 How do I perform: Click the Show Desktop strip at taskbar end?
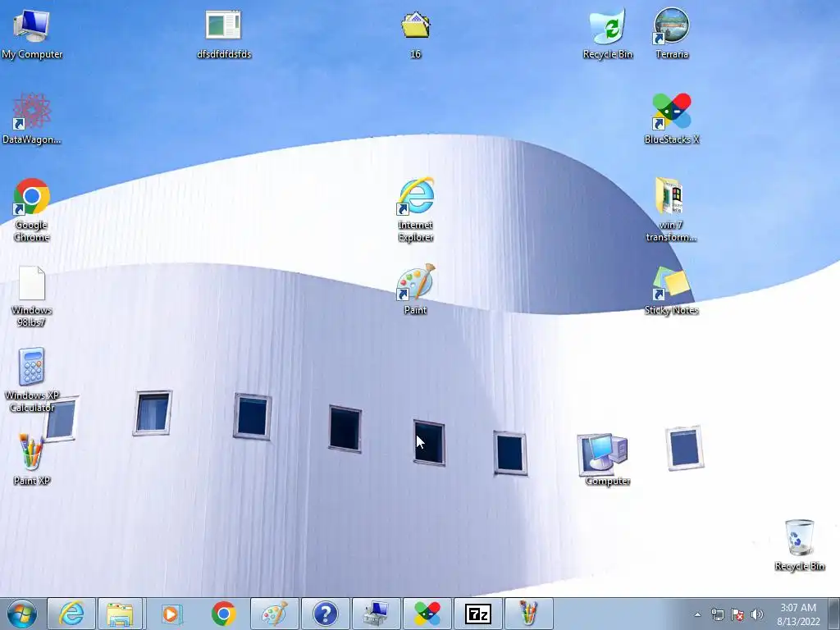pyautogui.click(x=834, y=614)
